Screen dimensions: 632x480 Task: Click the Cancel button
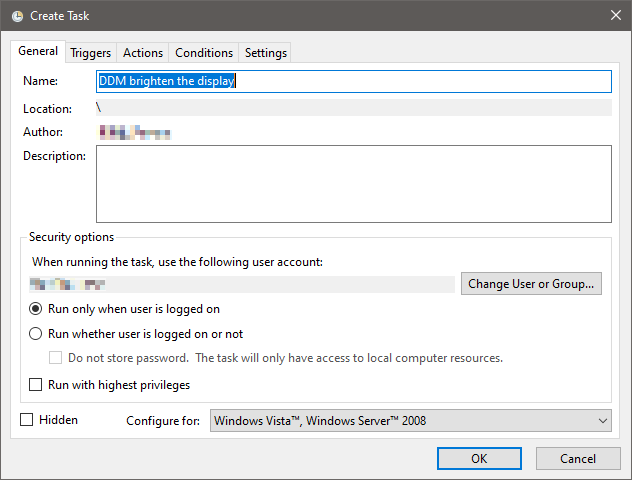[578, 459]
